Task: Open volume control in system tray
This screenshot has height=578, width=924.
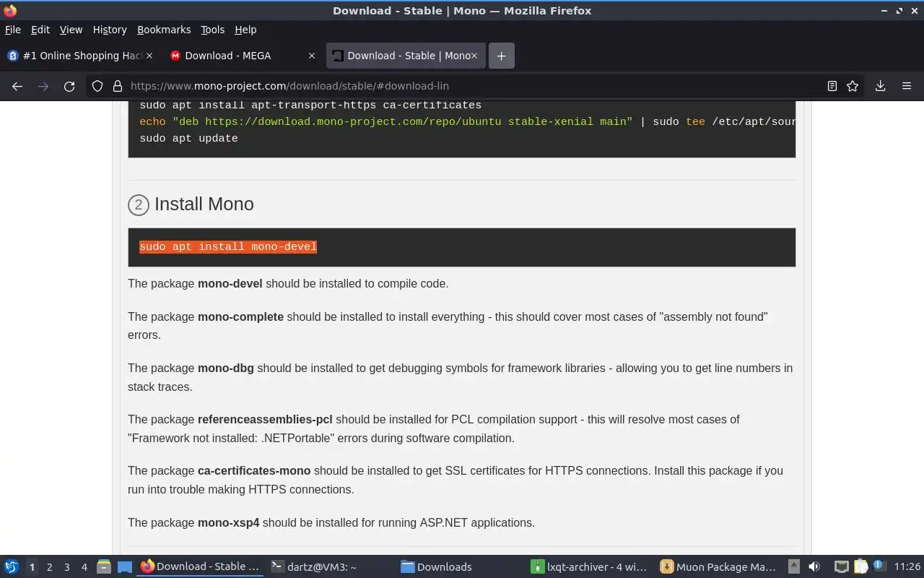Action: 814,567
